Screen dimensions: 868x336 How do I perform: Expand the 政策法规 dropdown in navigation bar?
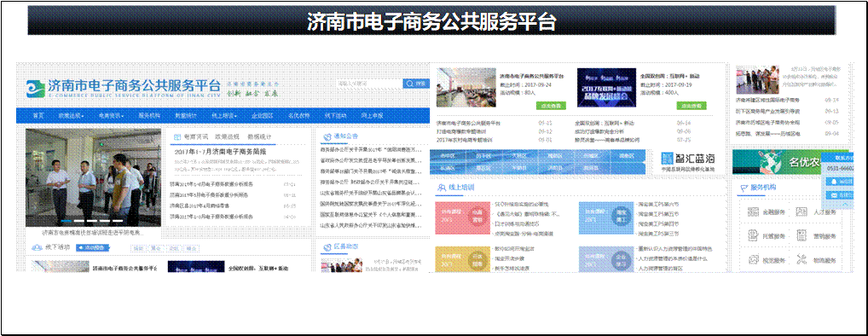71,116
